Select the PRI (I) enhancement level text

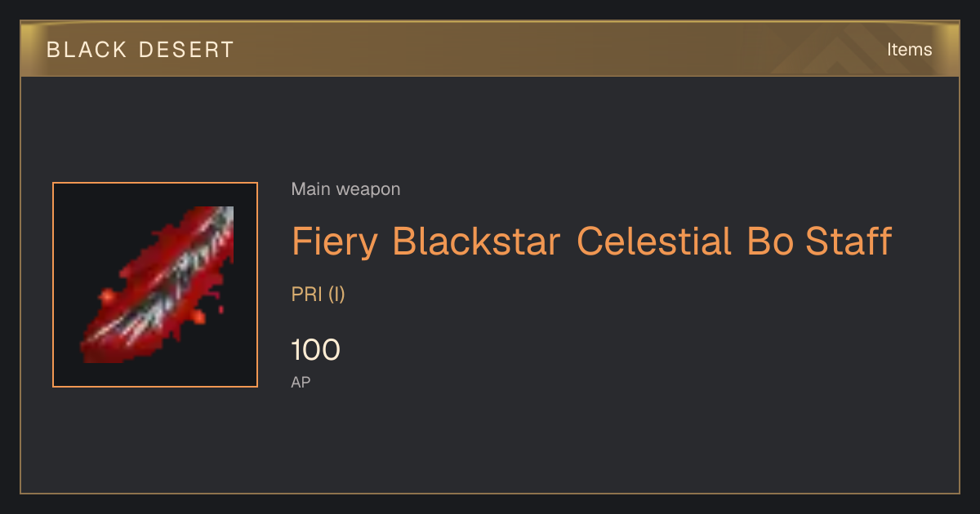(318, 295)
